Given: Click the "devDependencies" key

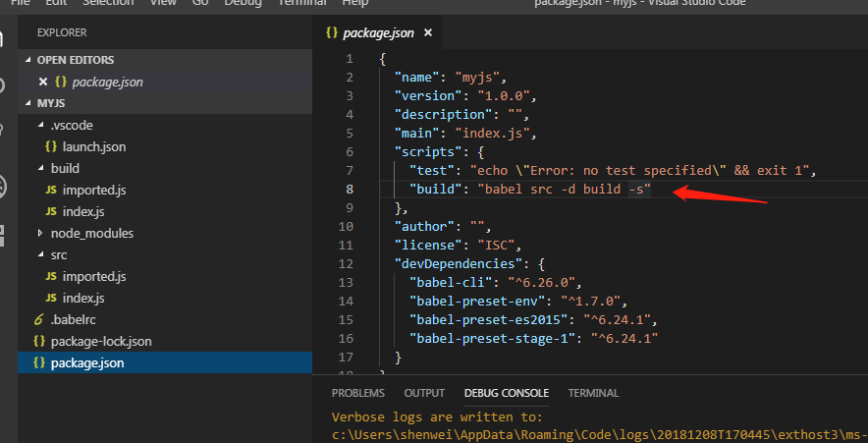Looking at the screenshot, I should coord(458,263).
